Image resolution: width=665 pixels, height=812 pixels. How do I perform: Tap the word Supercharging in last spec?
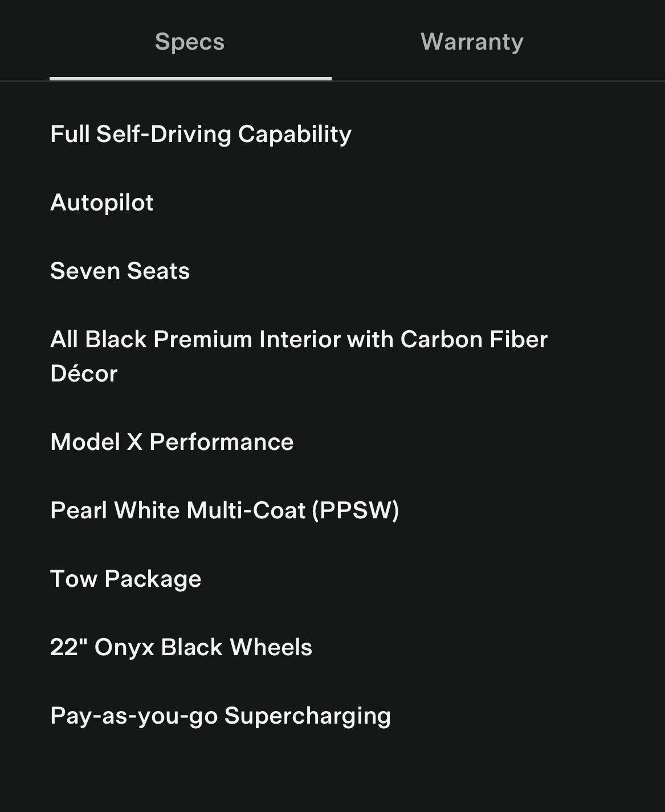(x=308, y=716)
